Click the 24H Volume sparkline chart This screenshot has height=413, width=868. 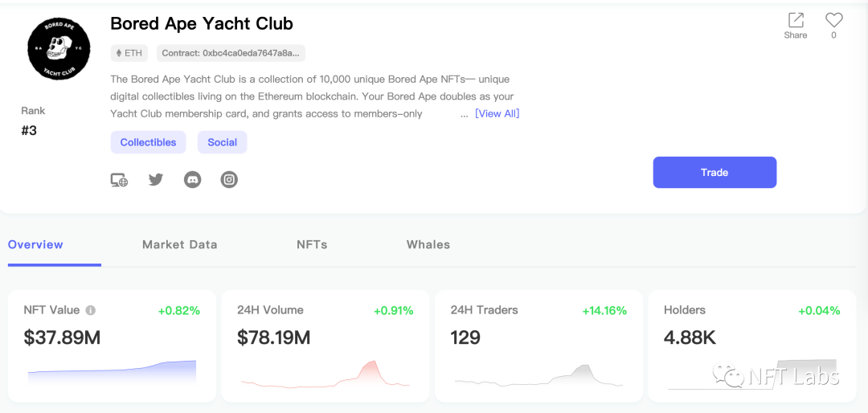(325, 374)
